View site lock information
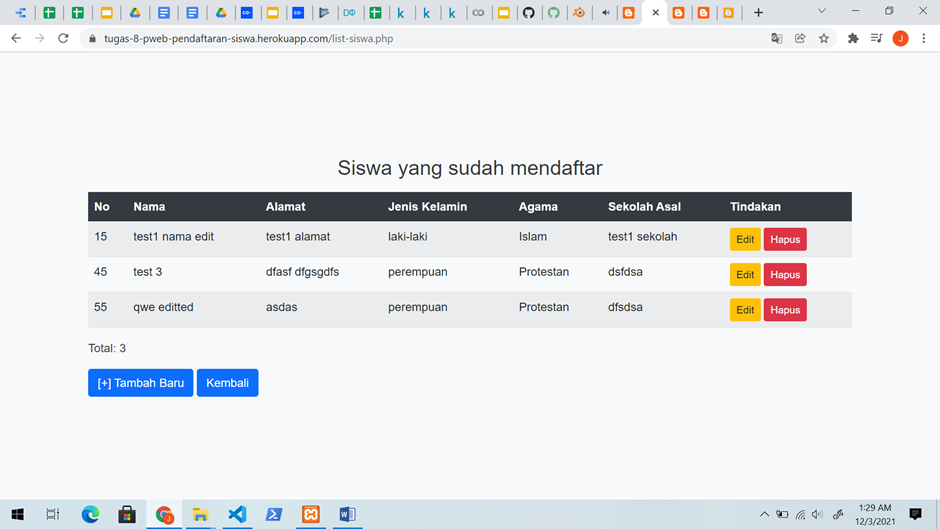Viewport: 940px width, 529px height. 92,38
